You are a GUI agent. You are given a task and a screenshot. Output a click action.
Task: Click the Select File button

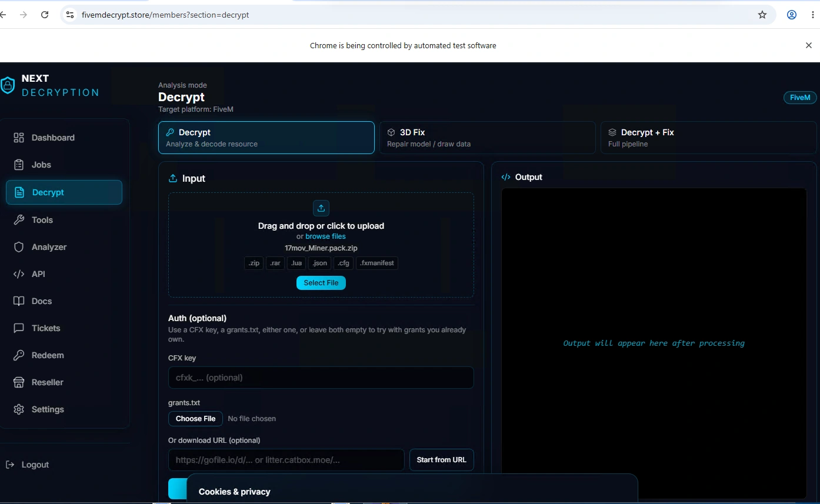321,283
